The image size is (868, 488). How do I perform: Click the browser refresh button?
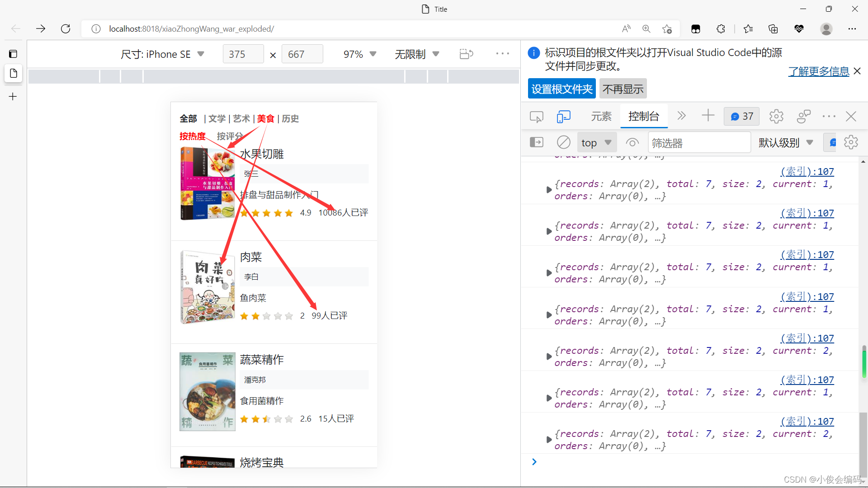point(66,29)
